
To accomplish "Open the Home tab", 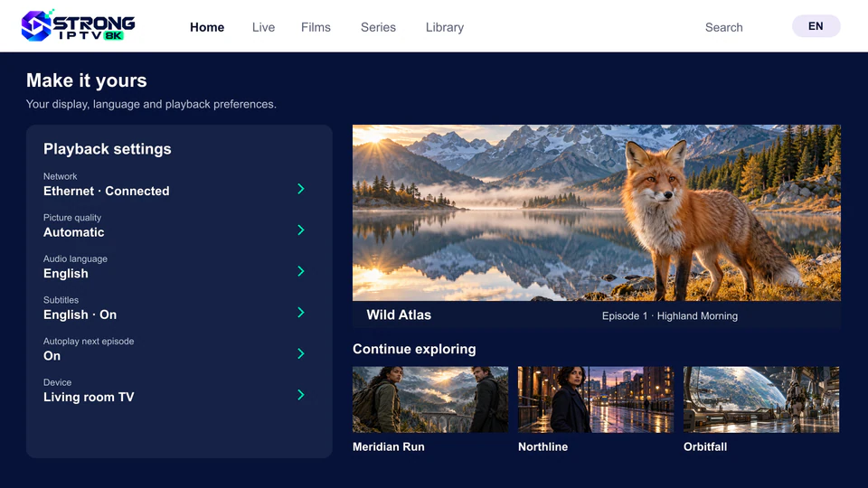I will 207,27.
